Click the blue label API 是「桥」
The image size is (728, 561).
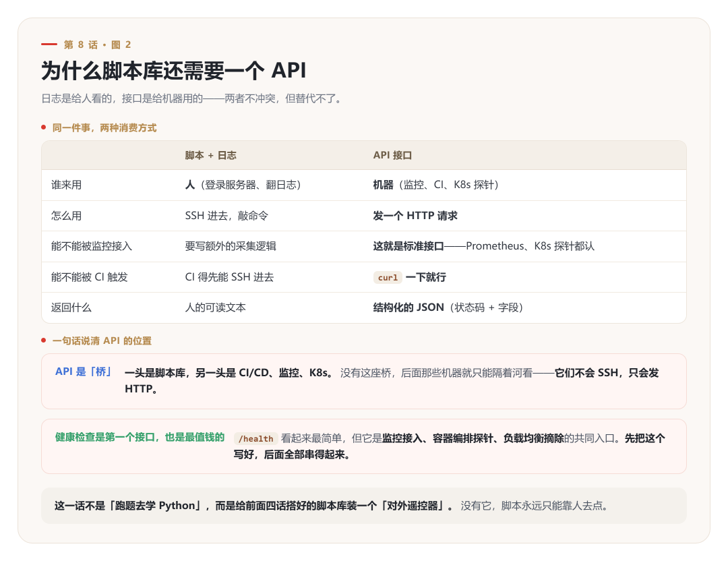click(x=84, y=372)
